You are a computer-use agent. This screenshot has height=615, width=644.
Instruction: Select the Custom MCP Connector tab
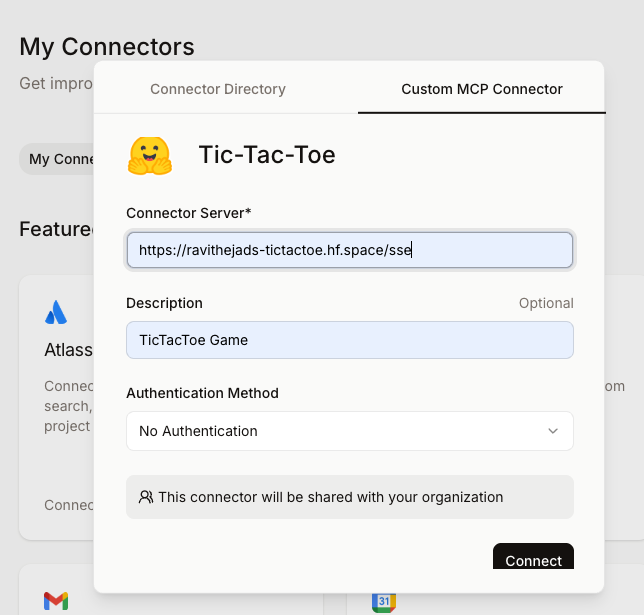[481, 89]
